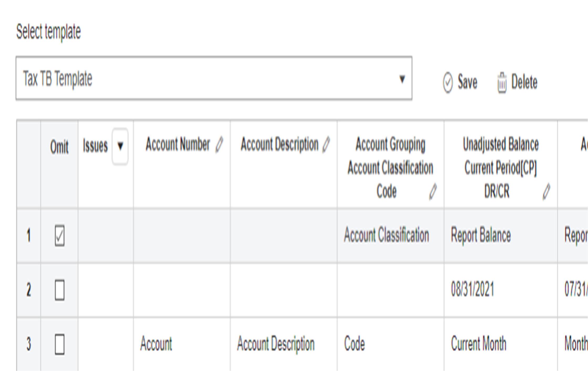Click the Save button label
588x371 pixels.
pos(467,82)
